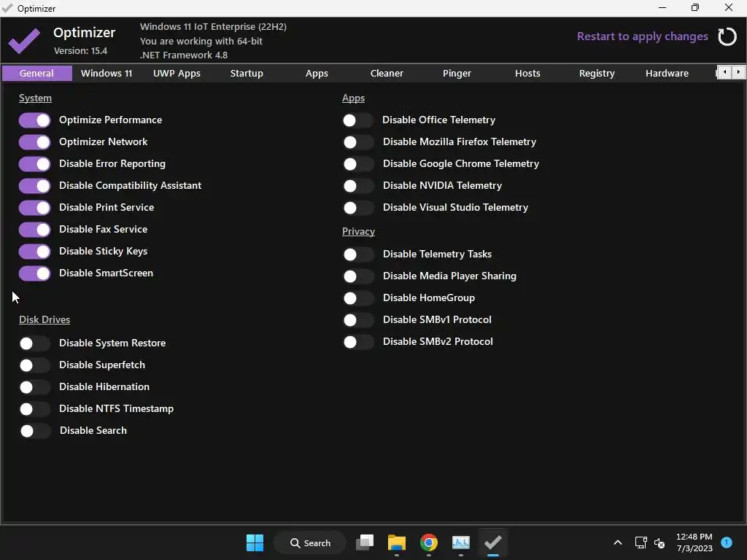Turn off Optimize Performance toggle

coord(35,120)
